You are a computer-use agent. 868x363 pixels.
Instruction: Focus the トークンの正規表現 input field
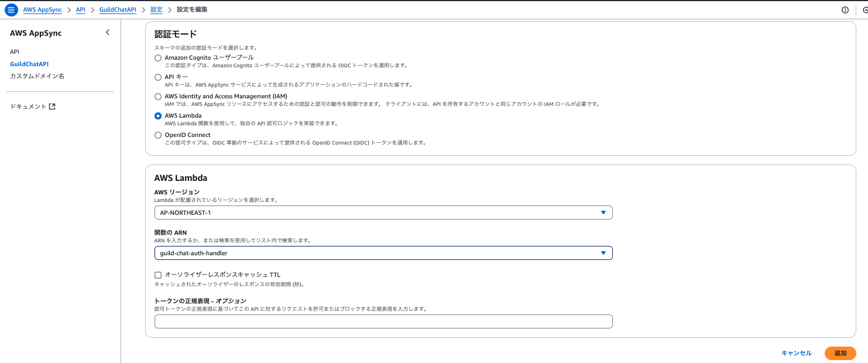click(x=383, y=321)
